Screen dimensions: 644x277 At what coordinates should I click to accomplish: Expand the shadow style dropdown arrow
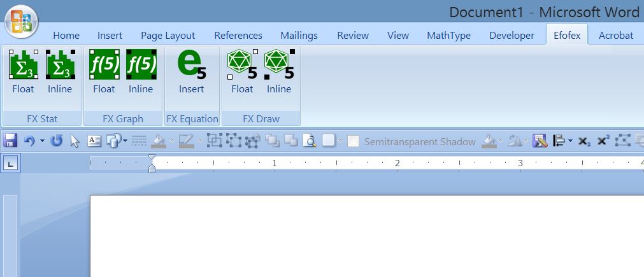tap(340, 141)
